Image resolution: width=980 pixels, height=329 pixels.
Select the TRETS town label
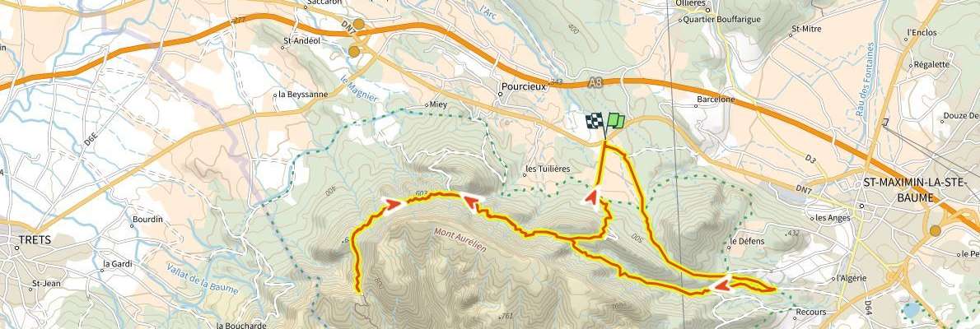pyautogui.click(x=35, y=239)
